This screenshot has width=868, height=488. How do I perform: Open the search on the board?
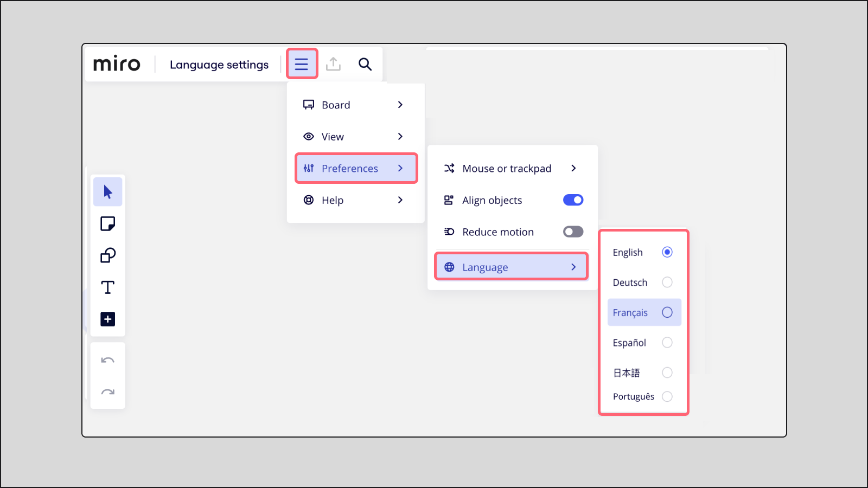(x=365, y=64)
